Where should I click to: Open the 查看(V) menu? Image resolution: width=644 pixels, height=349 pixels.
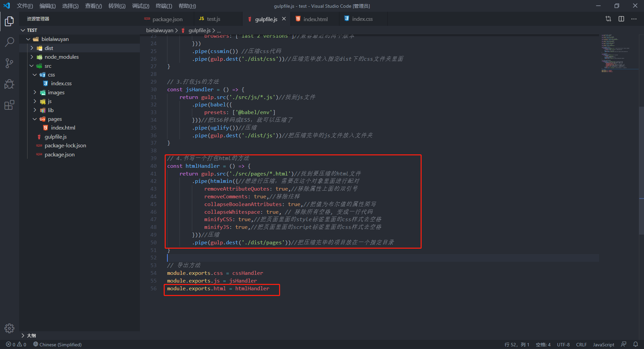[x=93, y=6]
